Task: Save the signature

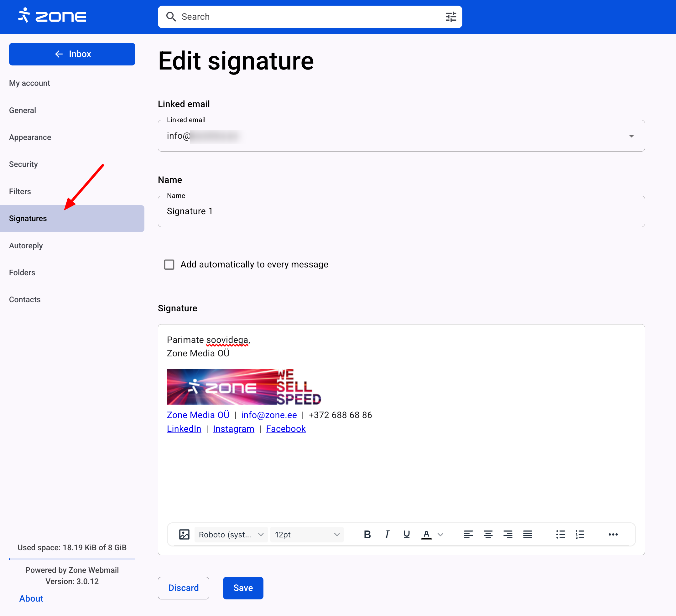Action: tap(243, 588)
